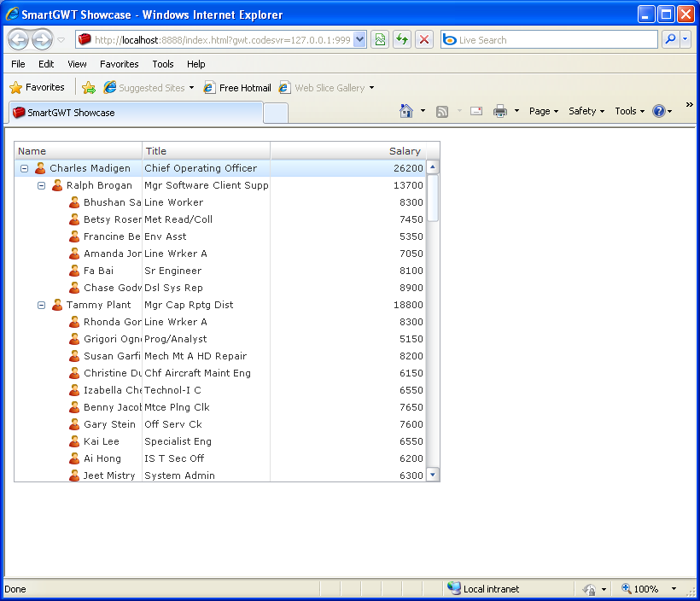The height and width of the screenshot is (601, 700).
Task: Select the SmartGWT Showcase tab
Action: tap(135, 113)
